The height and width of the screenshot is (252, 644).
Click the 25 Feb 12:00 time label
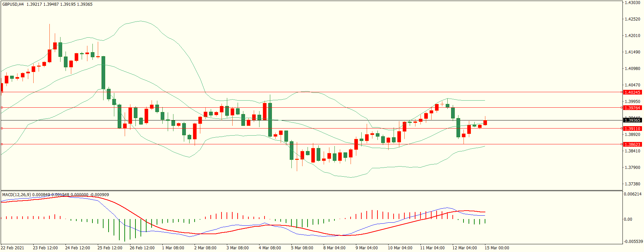tap(110, 248)
